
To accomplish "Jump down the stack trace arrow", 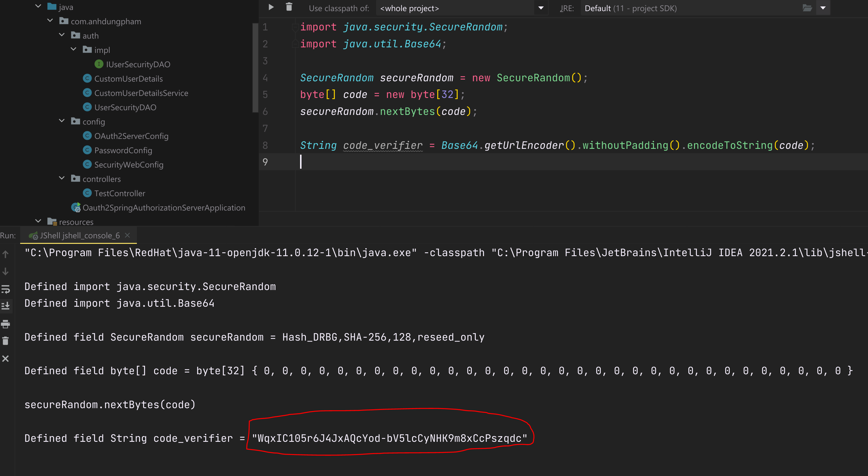I will (x=5, y=272).
